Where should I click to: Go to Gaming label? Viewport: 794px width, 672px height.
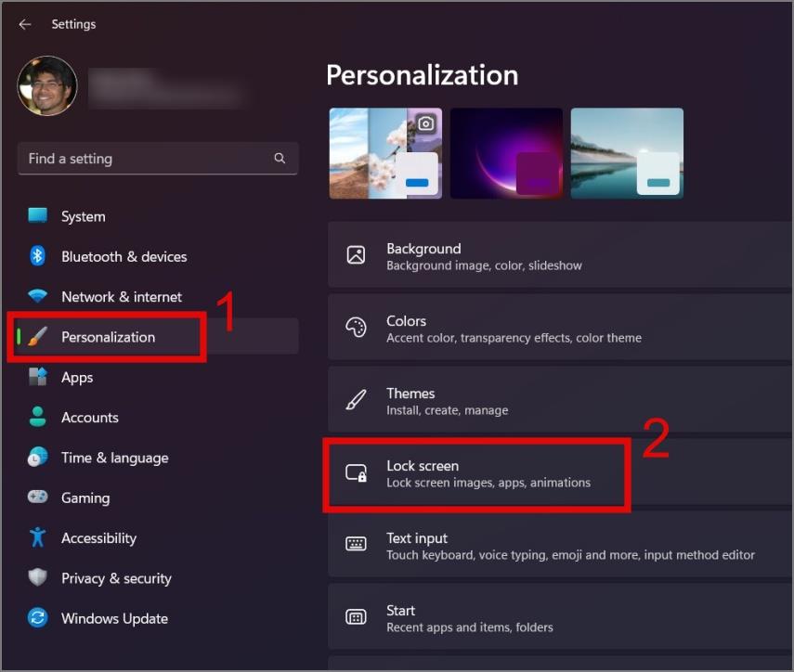tap(85, 498)
